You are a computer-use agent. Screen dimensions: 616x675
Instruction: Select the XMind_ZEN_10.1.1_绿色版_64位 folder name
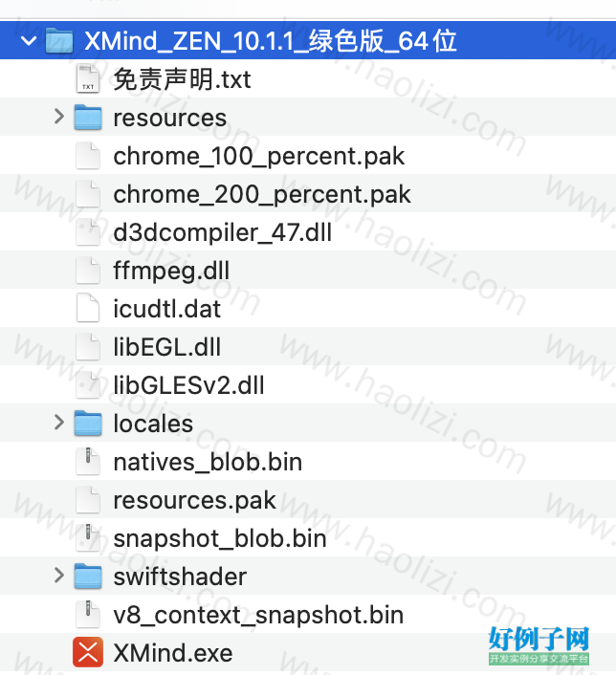(x=270, y=41)
